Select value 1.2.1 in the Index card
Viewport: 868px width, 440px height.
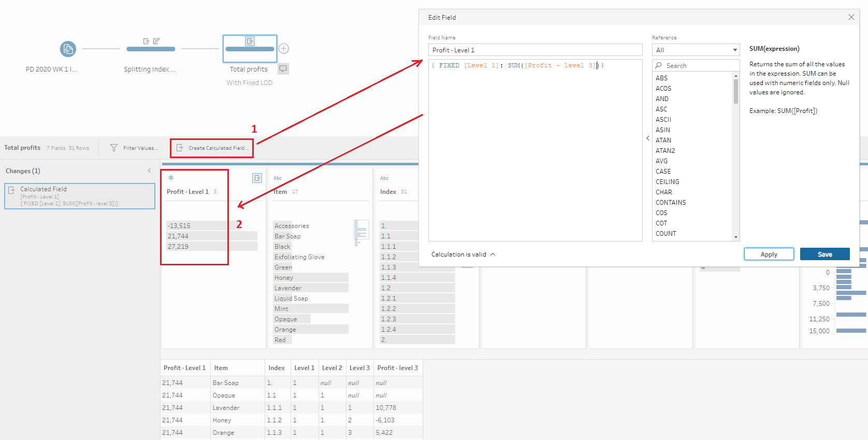point(417,299)
